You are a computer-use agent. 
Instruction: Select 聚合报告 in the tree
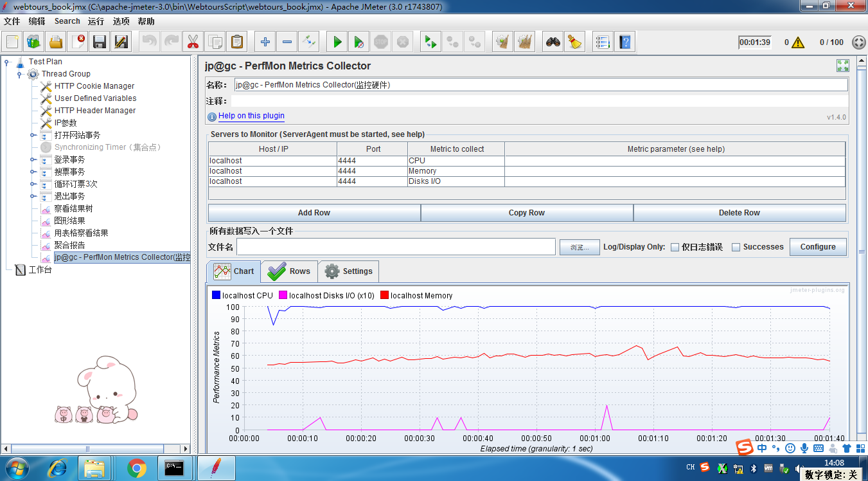click(69, 245)
